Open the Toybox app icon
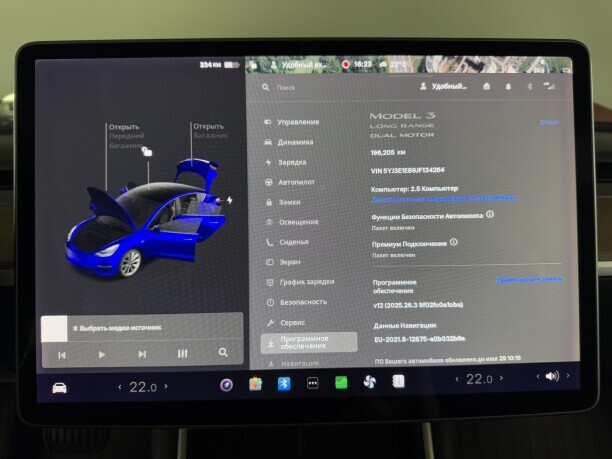Viewport: 612px width, 459px height. click(x=255, y=384)
